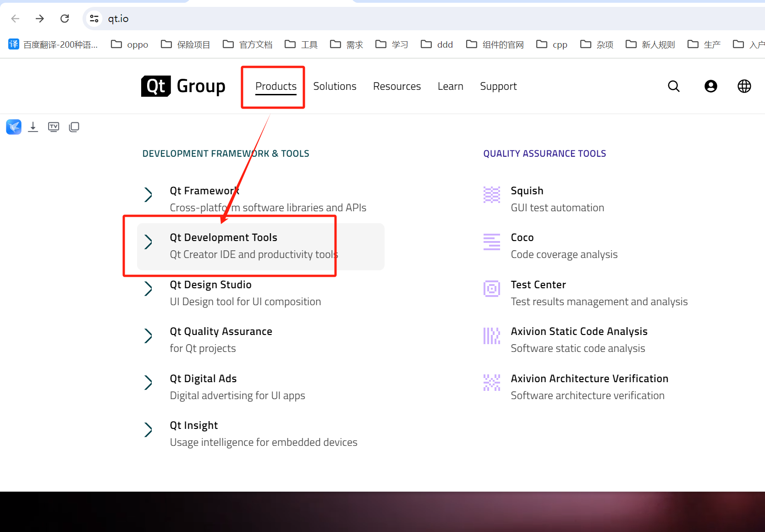
Task: Open site information icon in address bar
Action: coord(94,18)
